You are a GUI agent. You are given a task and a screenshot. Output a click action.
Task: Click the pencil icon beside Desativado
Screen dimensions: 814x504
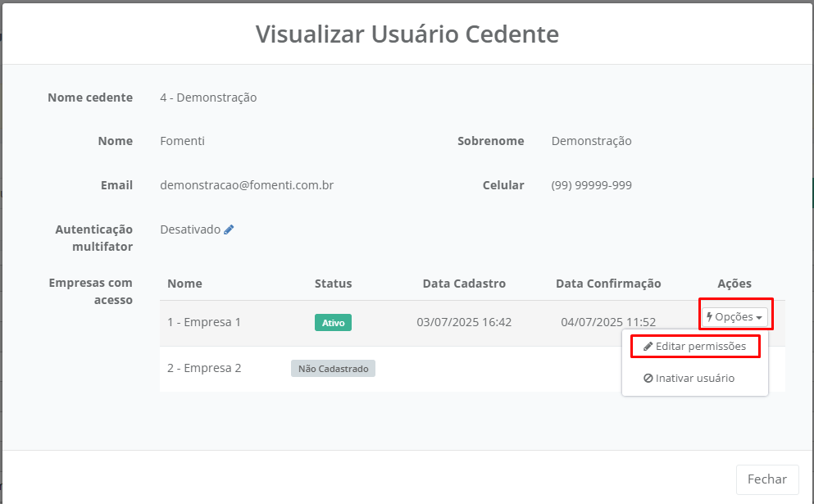(x=229, y=230)
